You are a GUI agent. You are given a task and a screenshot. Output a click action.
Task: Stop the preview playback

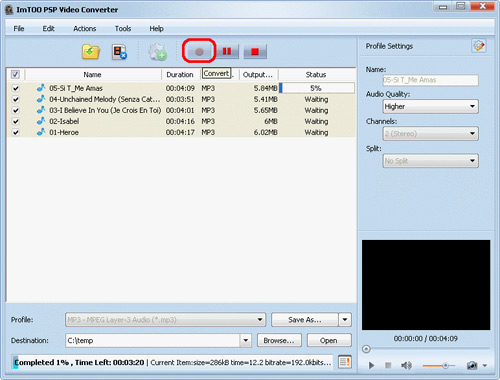[x=388, y=366]
